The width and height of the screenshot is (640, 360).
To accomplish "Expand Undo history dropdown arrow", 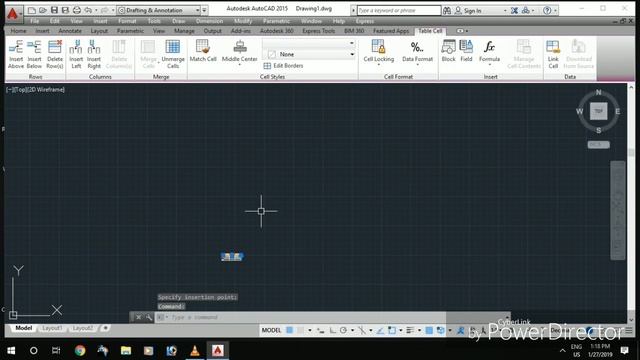I will pos(96,10).
